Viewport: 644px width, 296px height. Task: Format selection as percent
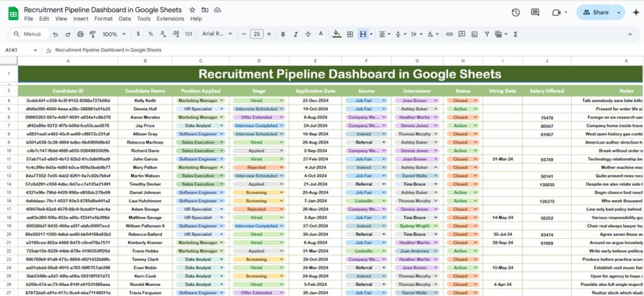[x=151, y=34]
